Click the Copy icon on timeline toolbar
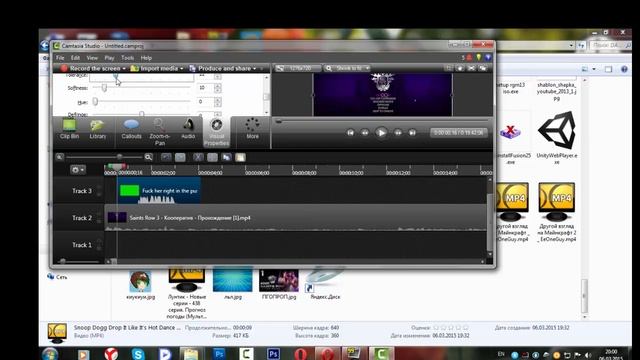Image resolution: width=640 pixels, height=360 pixels. pos(226,157)
